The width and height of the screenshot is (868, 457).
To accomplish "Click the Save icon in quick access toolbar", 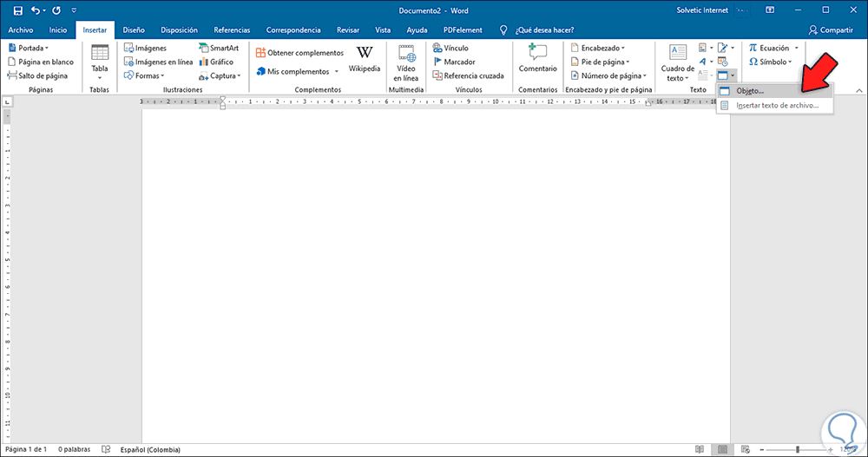I will pos(17,10).
